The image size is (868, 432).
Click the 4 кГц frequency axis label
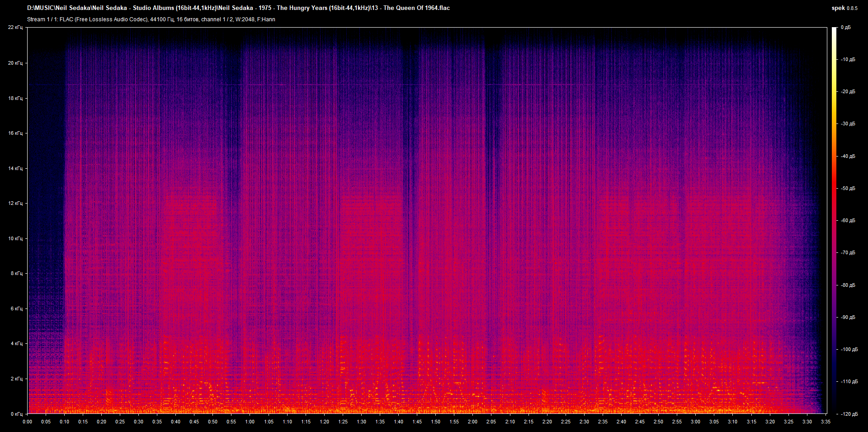point(16,343)
